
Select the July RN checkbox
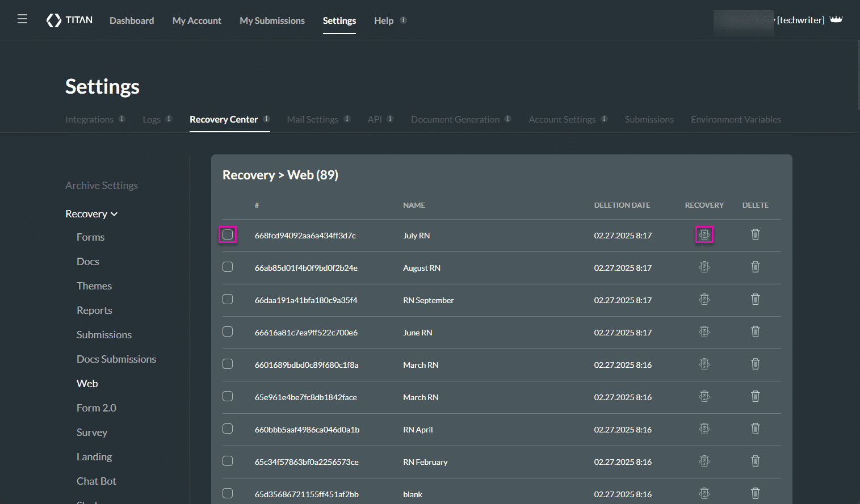[x=228, y=234]
